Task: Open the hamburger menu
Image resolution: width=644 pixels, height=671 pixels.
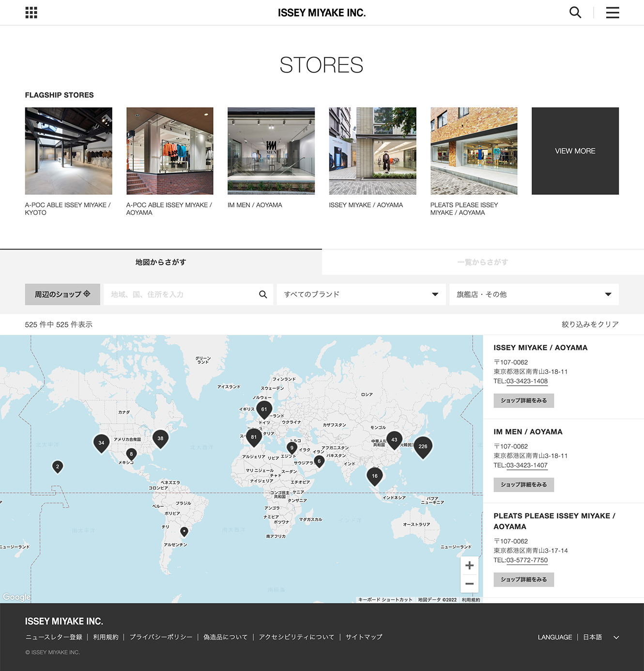Action: [612, 13]
